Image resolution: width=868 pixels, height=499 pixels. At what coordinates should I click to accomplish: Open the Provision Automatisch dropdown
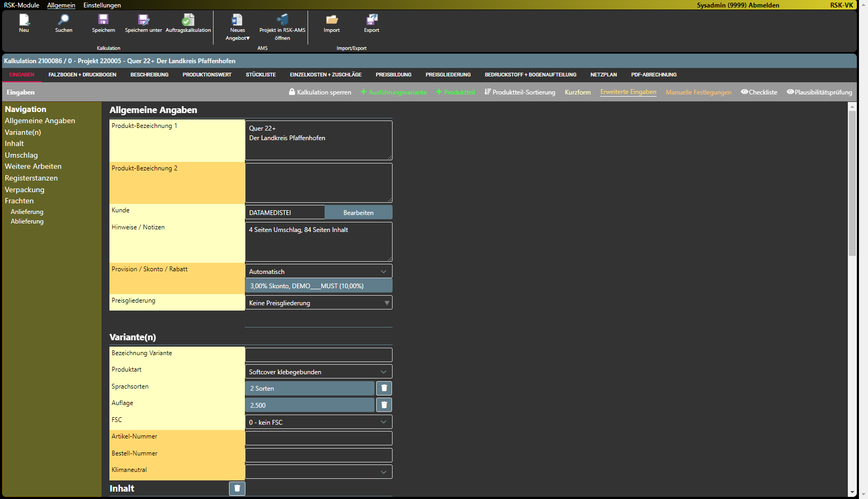319,271
